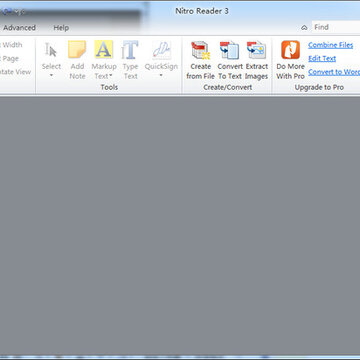Activate the Type Text tool icon
The height and width of the screenshot is (360, 360).
(x=130, y=50)
